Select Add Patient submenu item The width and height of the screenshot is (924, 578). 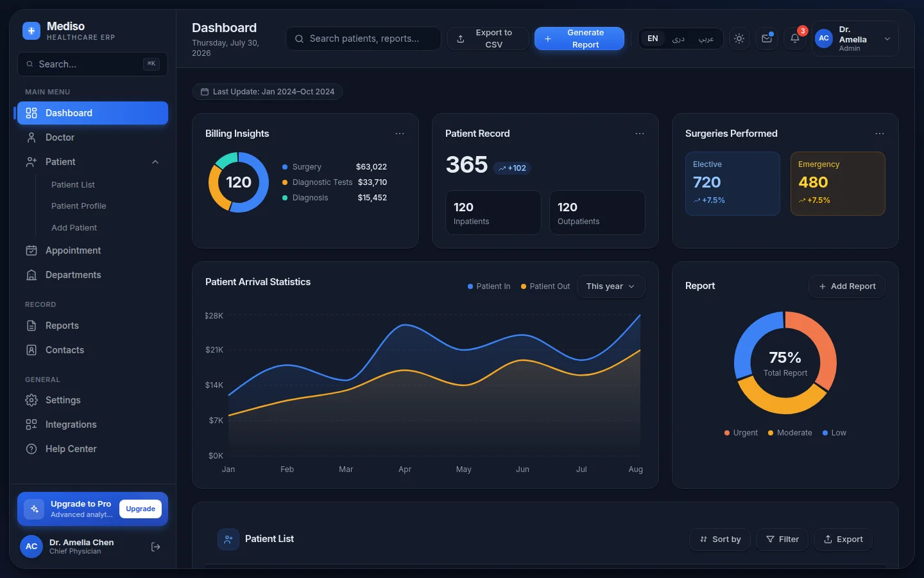click(74, 228)
